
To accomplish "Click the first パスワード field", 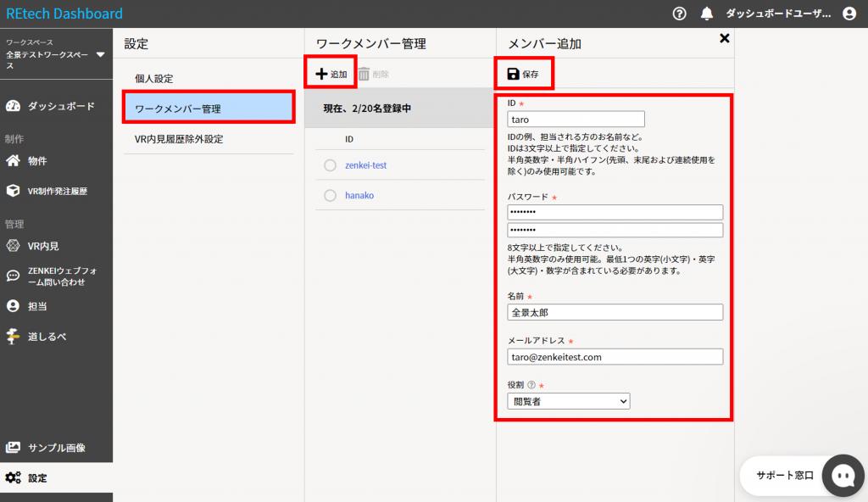I will click(x=615, y=212).
